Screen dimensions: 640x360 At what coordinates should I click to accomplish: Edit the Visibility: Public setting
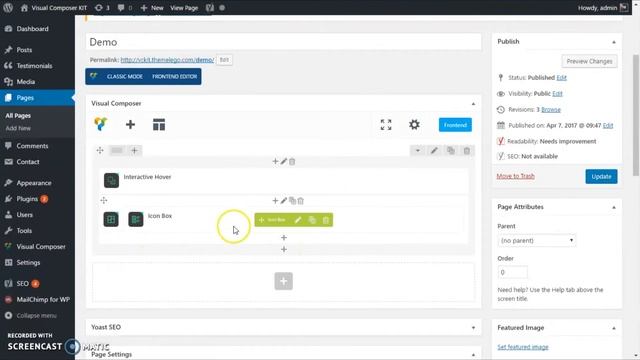(557, 93)
